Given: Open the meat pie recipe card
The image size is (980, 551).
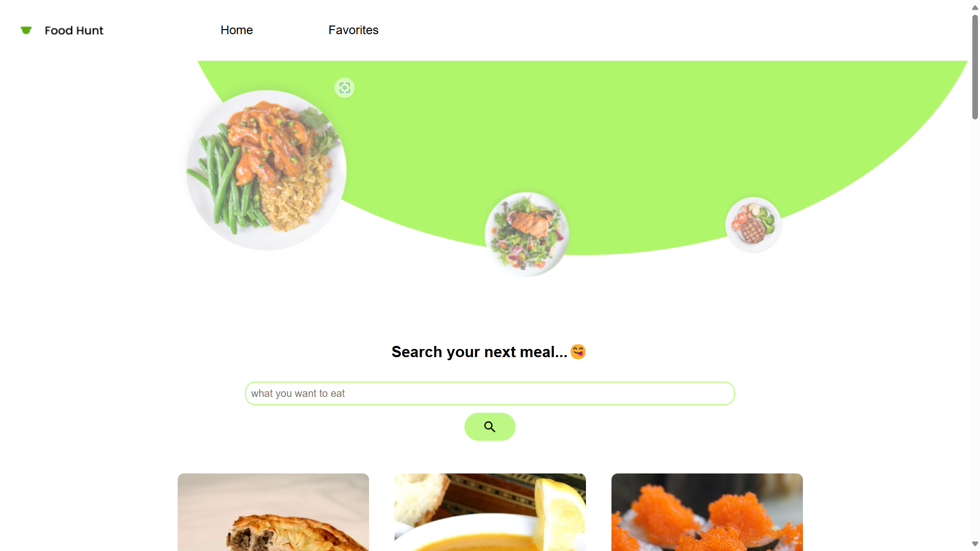Looking at the screenshot, I should [273, 512].
